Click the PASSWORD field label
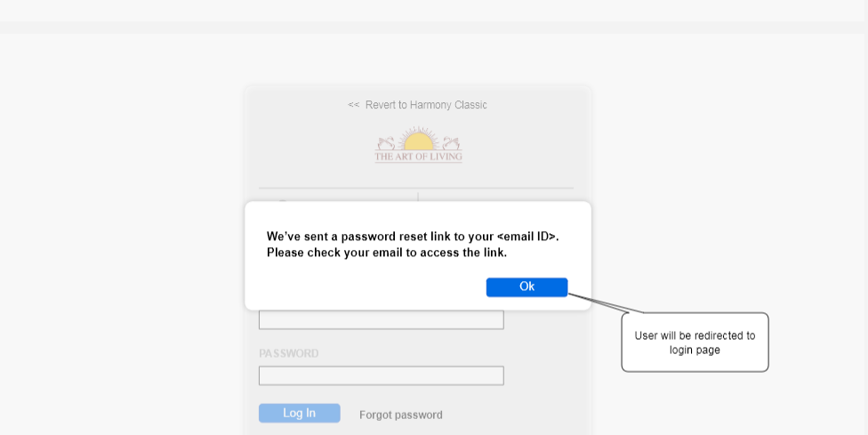The height and width of the screenshot is (435, 868). click(288, 353)
